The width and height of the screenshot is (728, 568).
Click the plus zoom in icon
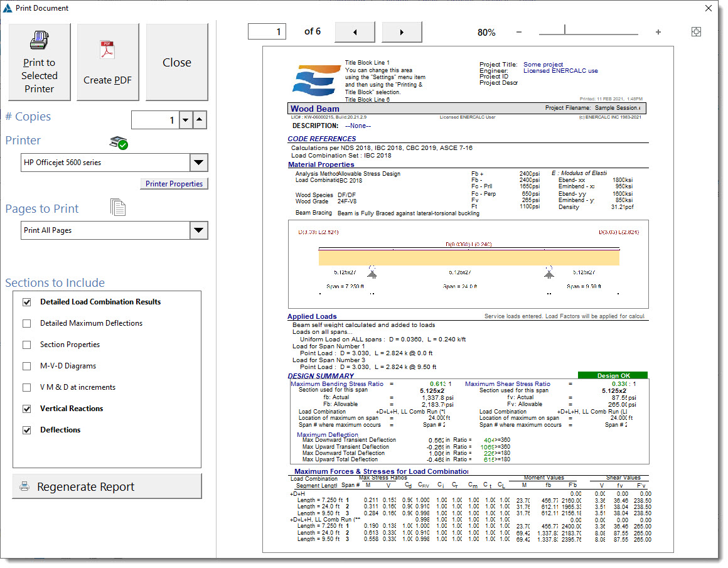(x=658, y=32)
